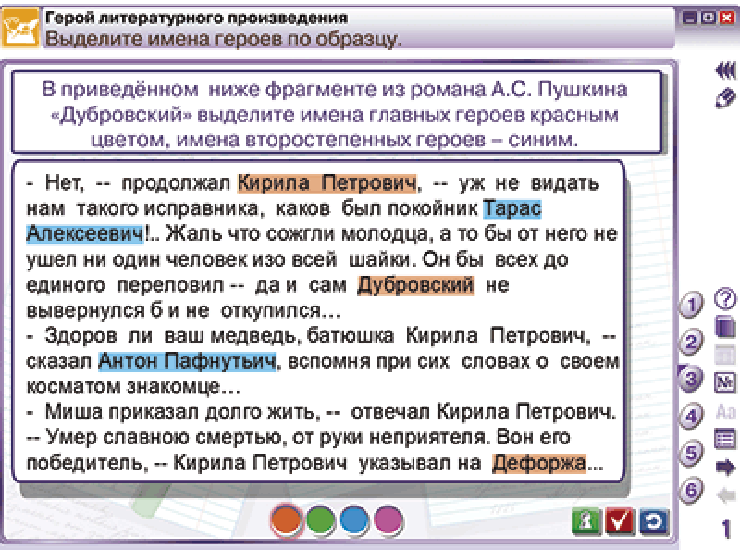Screen dimensions: 740x550
Task: Collapse panel with the triple-arrow icon
Action: coord(725,71)
